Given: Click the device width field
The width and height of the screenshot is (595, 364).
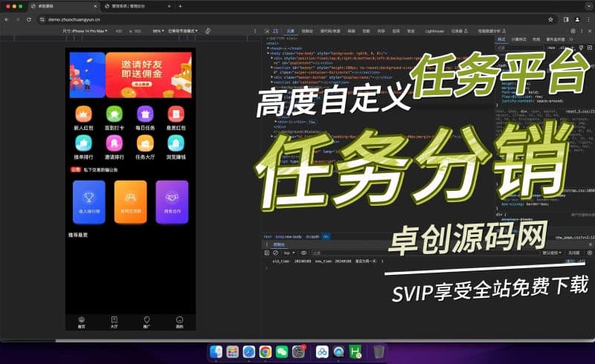Looking at the screenshot, I should [119, 31].
